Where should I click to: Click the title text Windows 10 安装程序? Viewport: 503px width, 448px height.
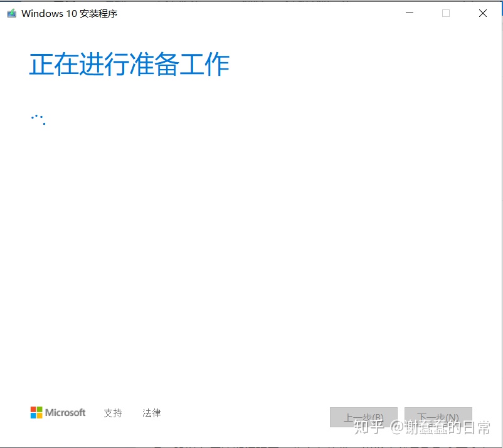tap(69, 13)
